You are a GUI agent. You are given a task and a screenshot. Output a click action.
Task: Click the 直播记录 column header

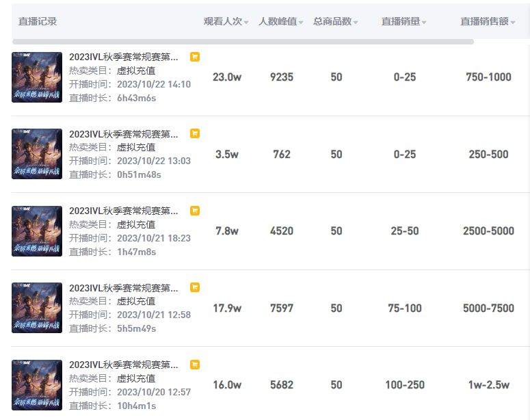pyautogui.click(x=38, y=21)
